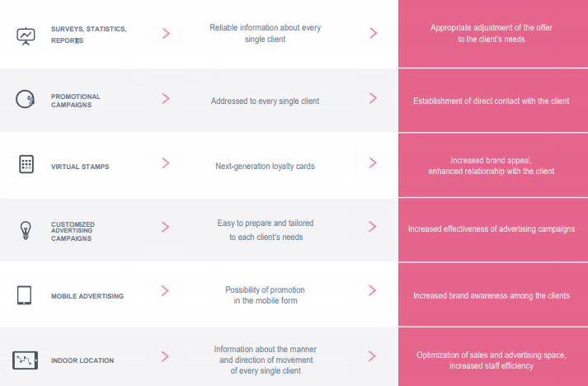Image resolution: width=588 pixels, height=386 pixels.
Task: Select the Promotional Campaigns label
Action: pyautogui.click(x=76, y=101)
